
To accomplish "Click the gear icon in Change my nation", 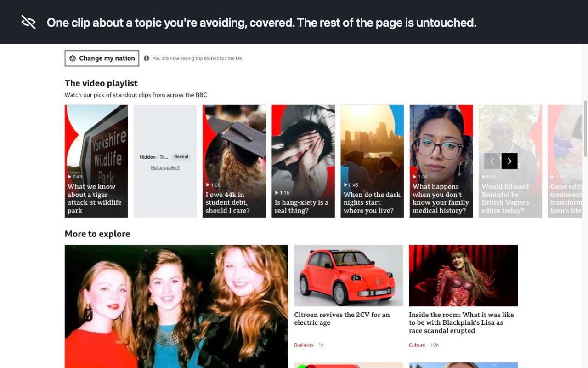I will pyautogui.click(x=73, y=58).
